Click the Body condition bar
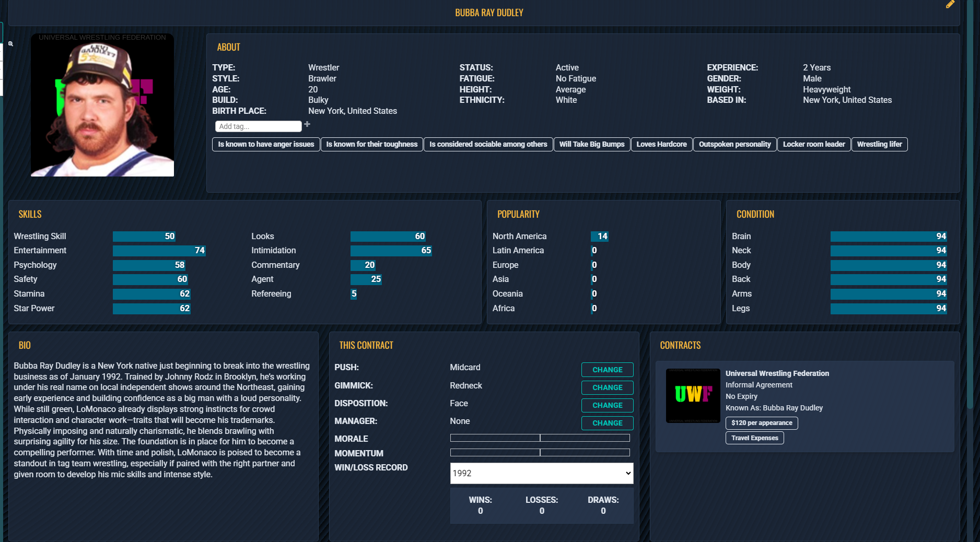Screen dimensions: 980x542 coord(889,265)
